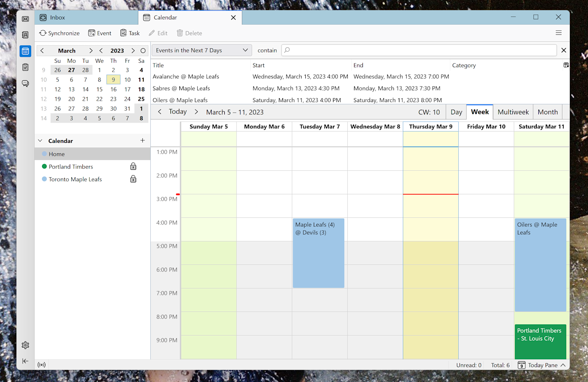Switch to Month view

tap(548, 112)
